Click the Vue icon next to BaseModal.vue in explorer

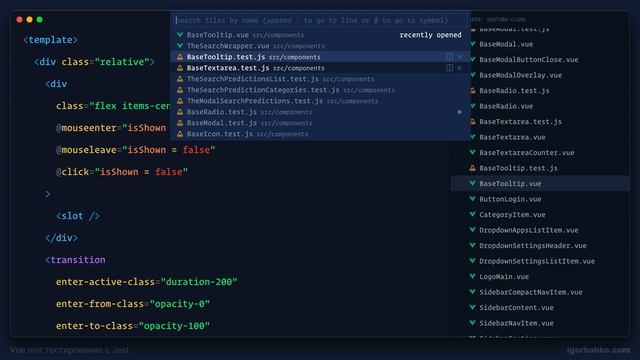[x=473, y=44]
